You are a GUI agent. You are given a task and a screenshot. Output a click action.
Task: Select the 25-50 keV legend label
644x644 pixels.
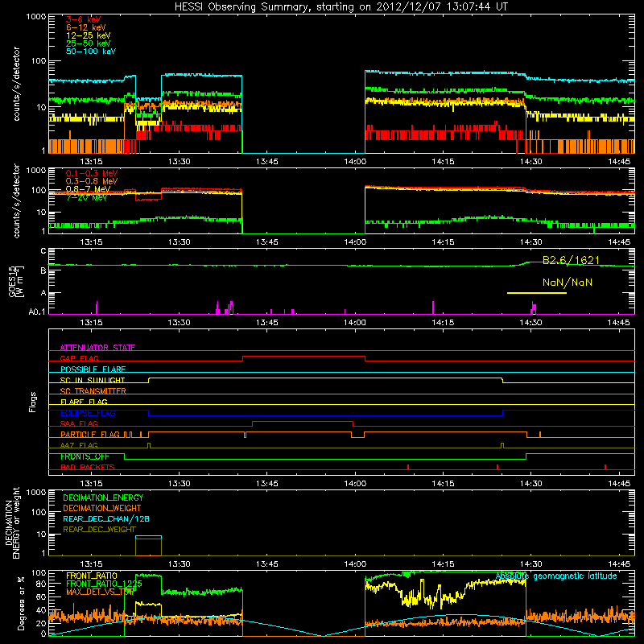pos(88,43)
